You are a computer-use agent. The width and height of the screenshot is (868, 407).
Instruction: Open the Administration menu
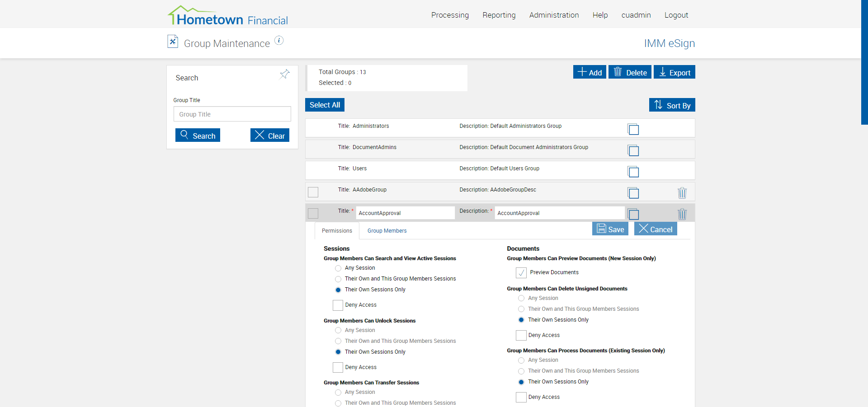tap(554, 15)
